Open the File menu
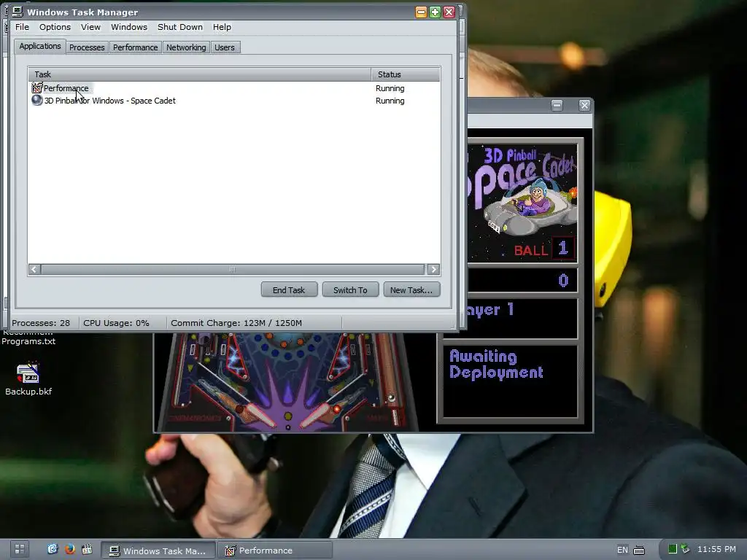This screenshot has width=747, height=560. coord(22,27)
